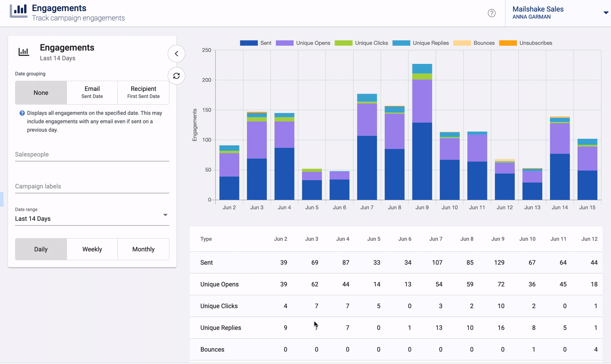Switch to Weekly view

pos(92,249)
